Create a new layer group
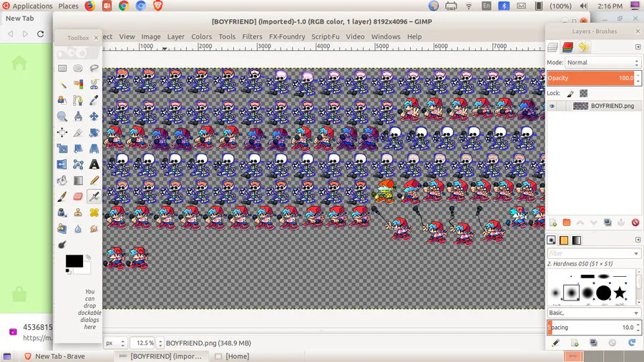Viewport: 644px width, 362px height. click(567, 222)
